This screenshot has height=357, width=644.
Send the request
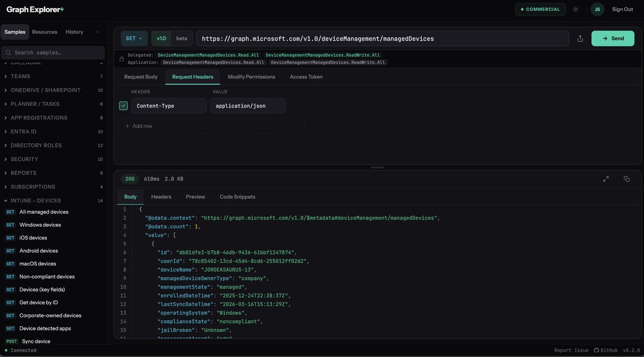click(613, 39)
